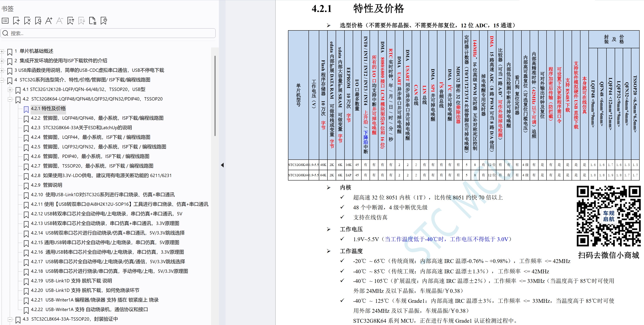Click the move bookmark up icon
The height and width of the screenshot is (325, 644).
[x=70, y=21]
